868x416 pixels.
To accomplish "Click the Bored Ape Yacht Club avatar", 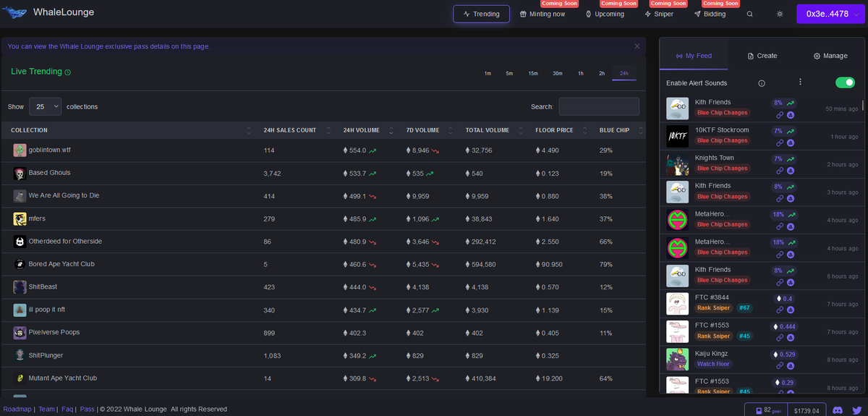I will [x=20, y=264].
